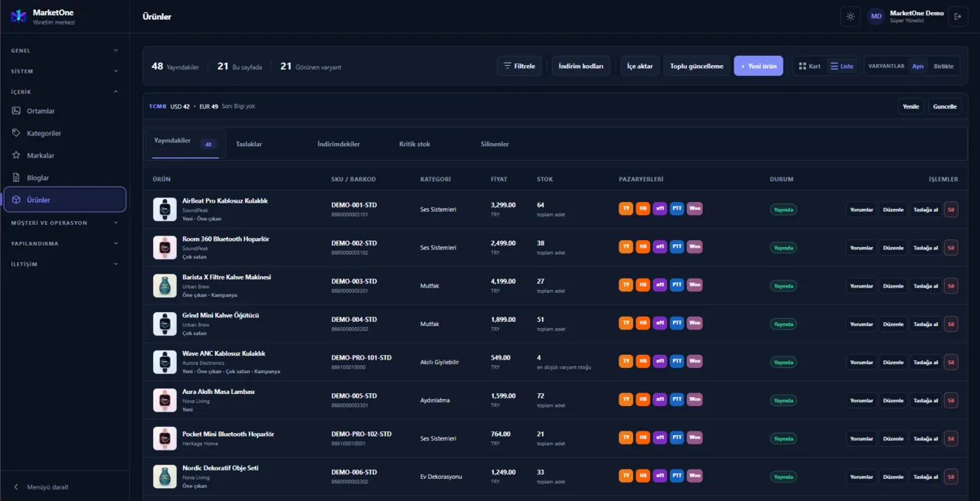Click the Yeni ürün button
980x501 pixels.
tap(758, 67)
